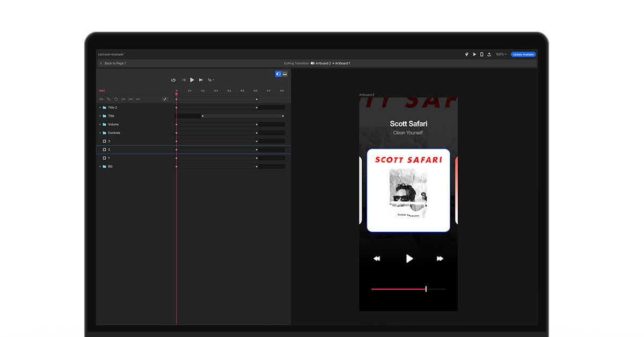Click the fast-forward icon on the artboard
The width and height of the screenshot is (644, 337).
(x=440, y=259)
